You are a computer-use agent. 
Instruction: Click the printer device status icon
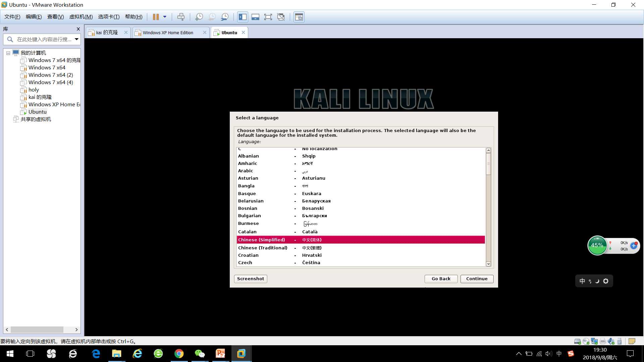pos(603,341)
